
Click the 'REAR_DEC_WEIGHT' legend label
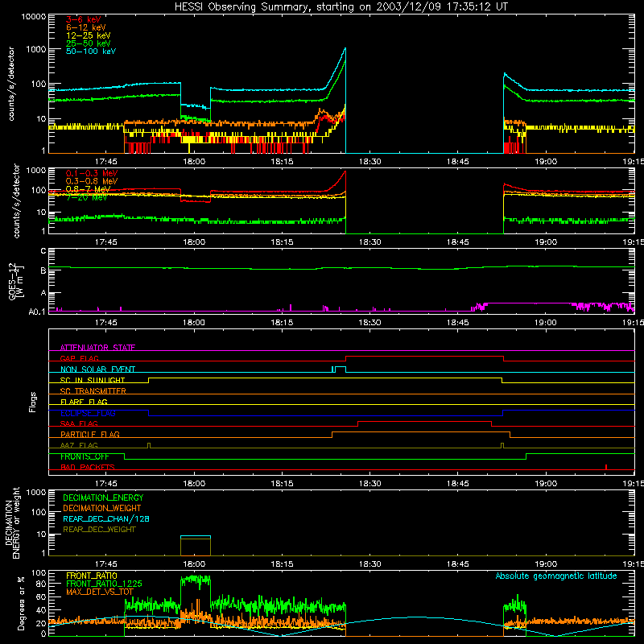(x=99, y=530)
